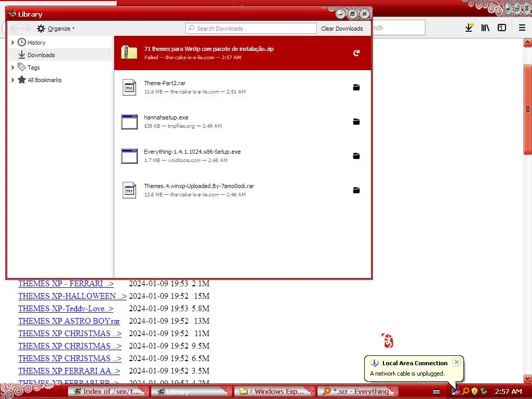Focus Firefox search box behind Library window
This screenshot has width=532, height=399.
[x=399, y=28]
